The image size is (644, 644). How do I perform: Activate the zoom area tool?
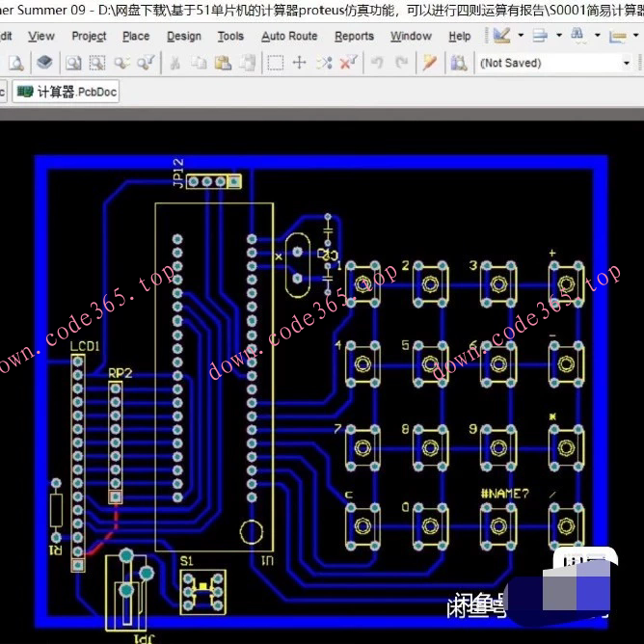pyautogui.click(x=97, y=63)
